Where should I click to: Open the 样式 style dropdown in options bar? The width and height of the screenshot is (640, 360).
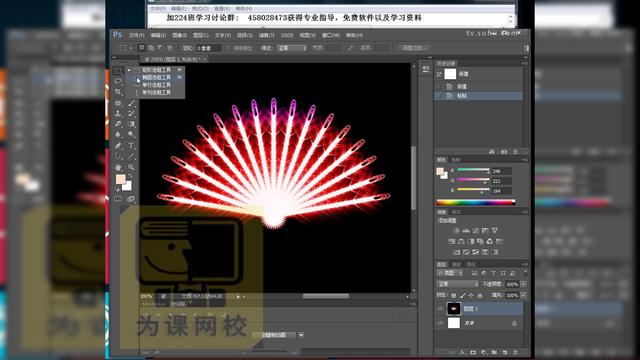292,48
